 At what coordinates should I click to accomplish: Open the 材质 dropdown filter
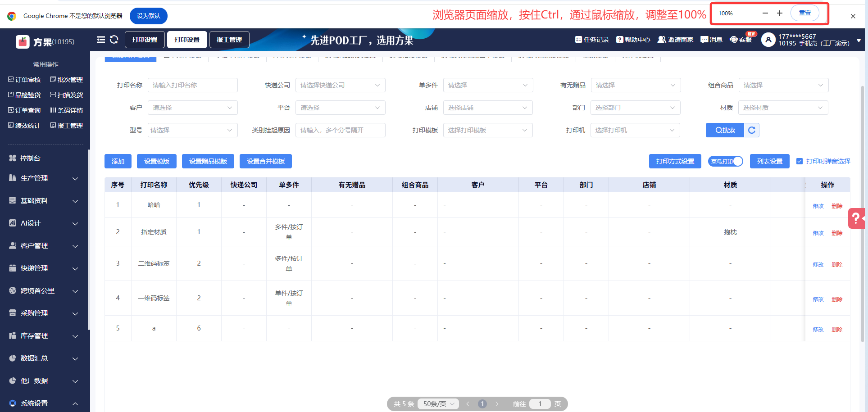tap(783, 108)
